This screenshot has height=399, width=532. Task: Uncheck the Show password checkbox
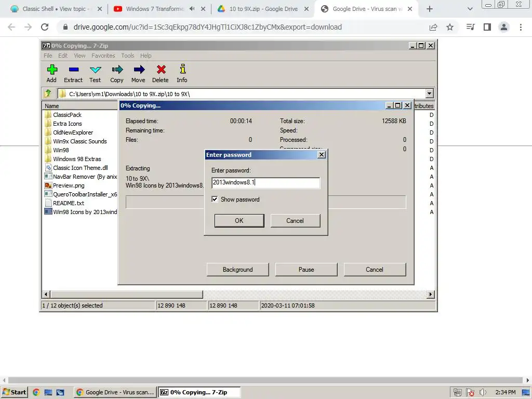215,199
